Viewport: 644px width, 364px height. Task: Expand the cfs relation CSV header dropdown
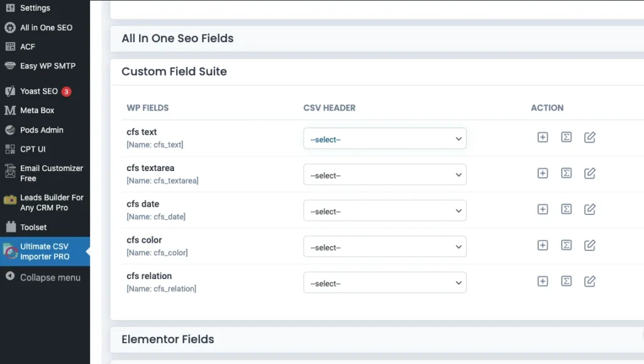click(384, 284)
